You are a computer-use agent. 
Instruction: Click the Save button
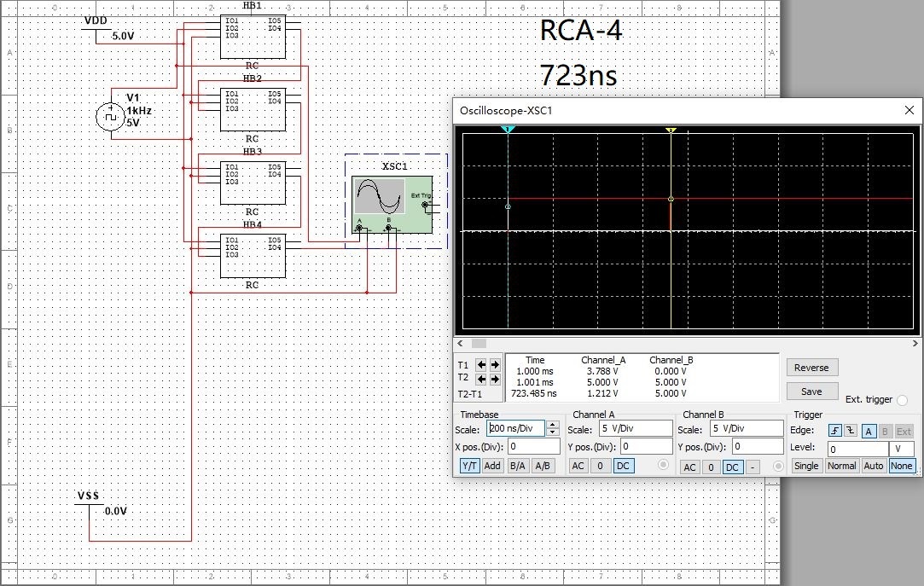tap(811, 391)
